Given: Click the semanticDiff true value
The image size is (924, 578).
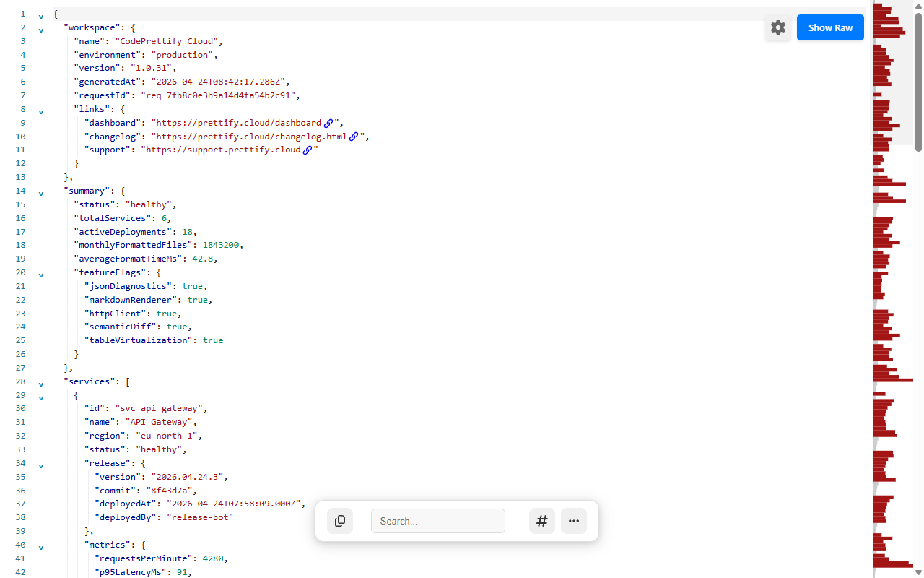Looking at the screenshot, I should [177, 327].
